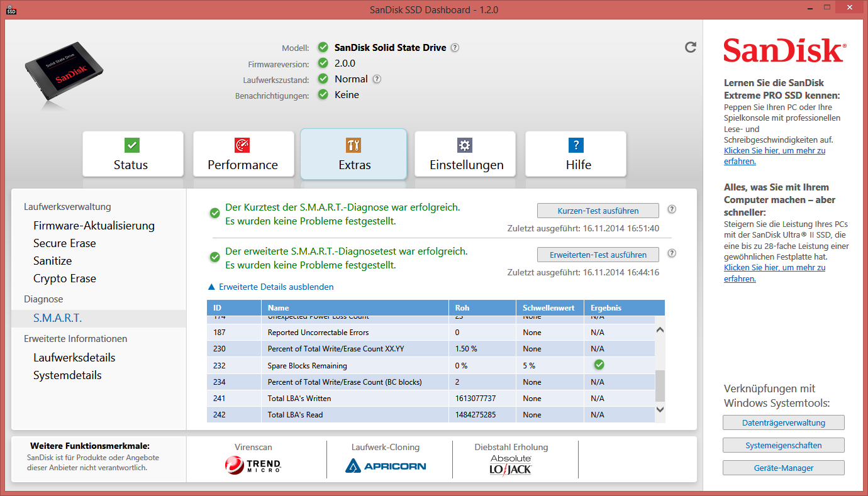Open the Einstellungen tab
868x496 pixels.
click(x=465, y=154)
